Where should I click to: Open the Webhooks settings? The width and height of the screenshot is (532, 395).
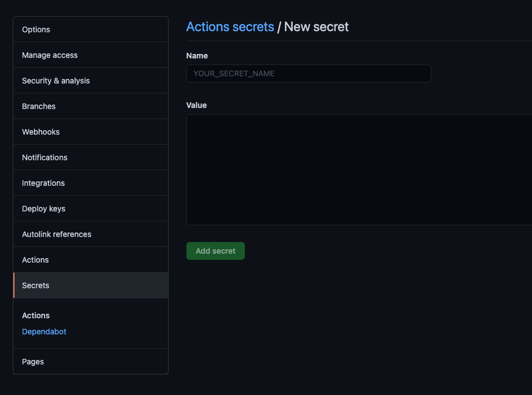point(91,132)
